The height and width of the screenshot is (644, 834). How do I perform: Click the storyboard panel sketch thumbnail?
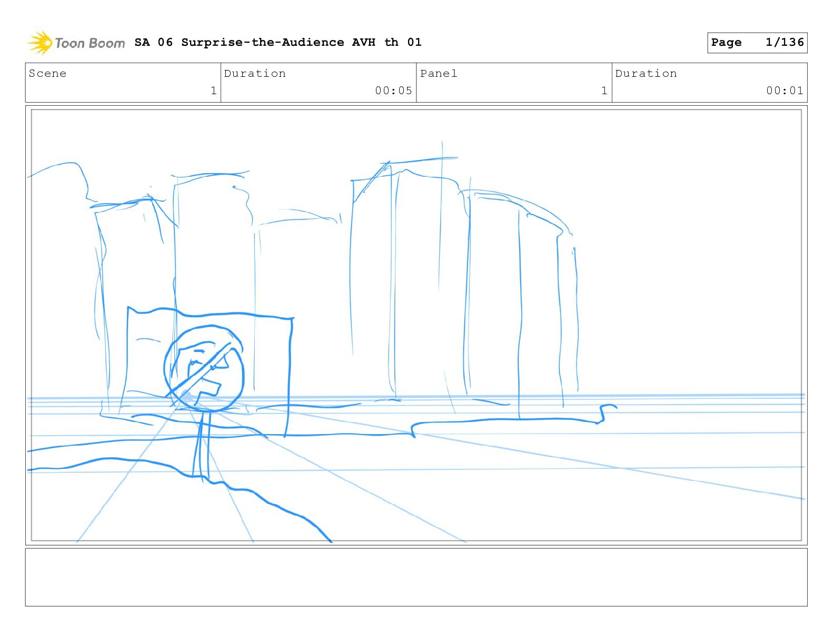pos(416,325)
